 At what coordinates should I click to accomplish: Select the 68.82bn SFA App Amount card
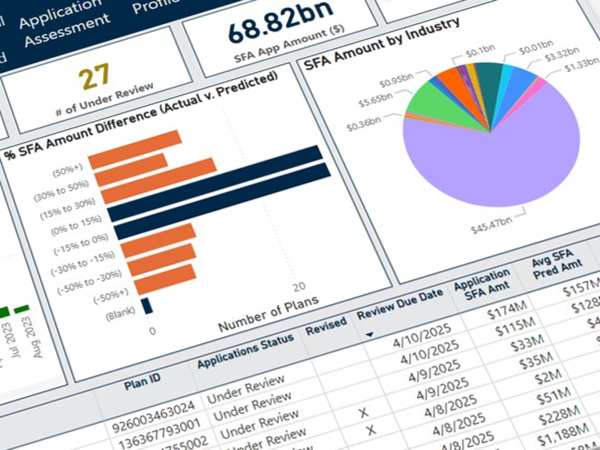pos(281,34)
